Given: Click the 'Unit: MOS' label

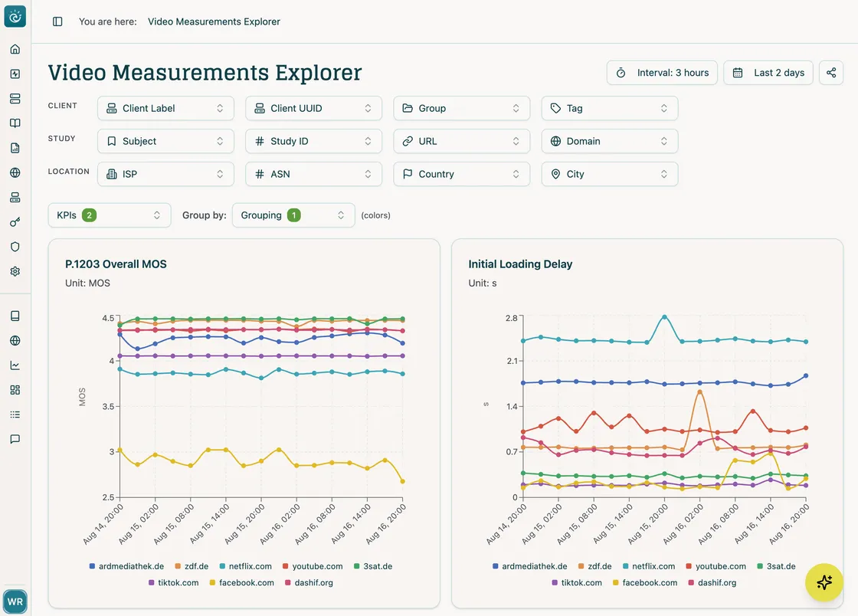Looking at the screenshot, I should (x=87, y=283).
